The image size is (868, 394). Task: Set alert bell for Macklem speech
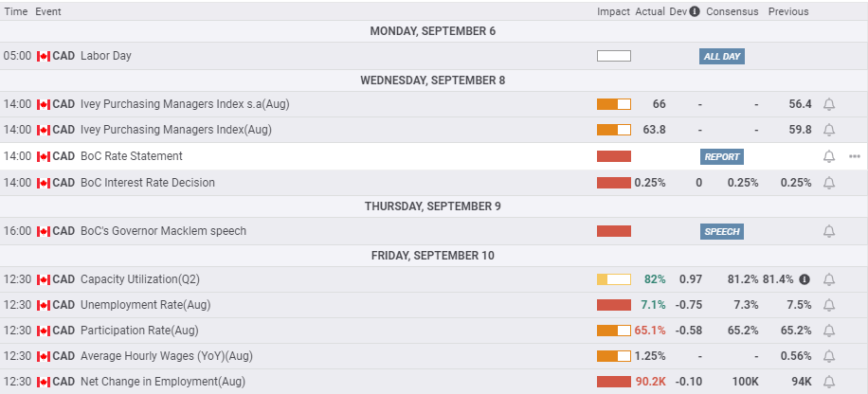[x=829, y=231]
